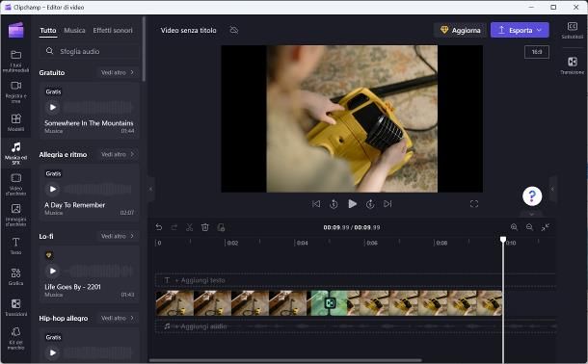Split clip with scissors tool
This screenshot has width=588, height=364.
pyautogui.click(x=189, y=227)
